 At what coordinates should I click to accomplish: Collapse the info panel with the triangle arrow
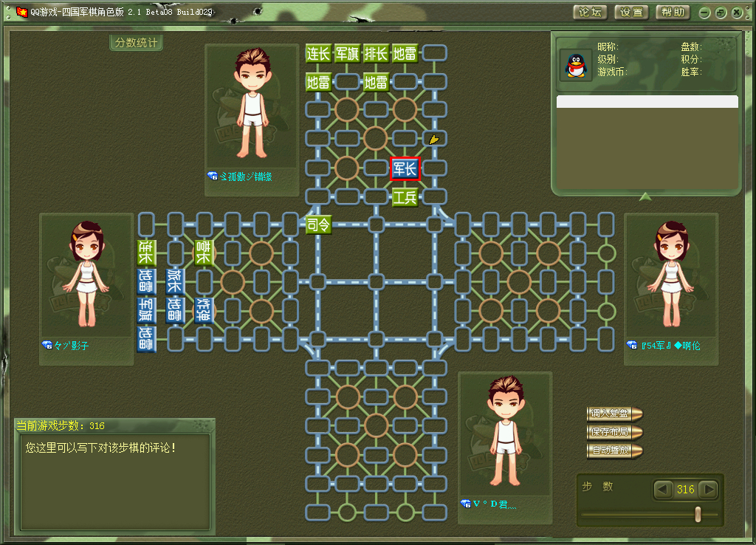[x=645, y=196]
